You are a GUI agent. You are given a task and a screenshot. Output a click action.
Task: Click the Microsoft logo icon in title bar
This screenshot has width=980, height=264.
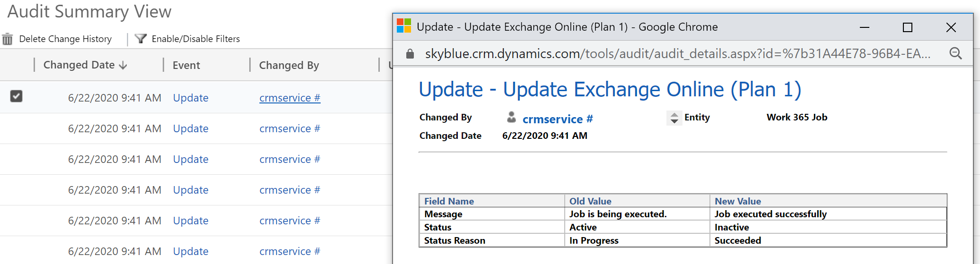(403, 26)
